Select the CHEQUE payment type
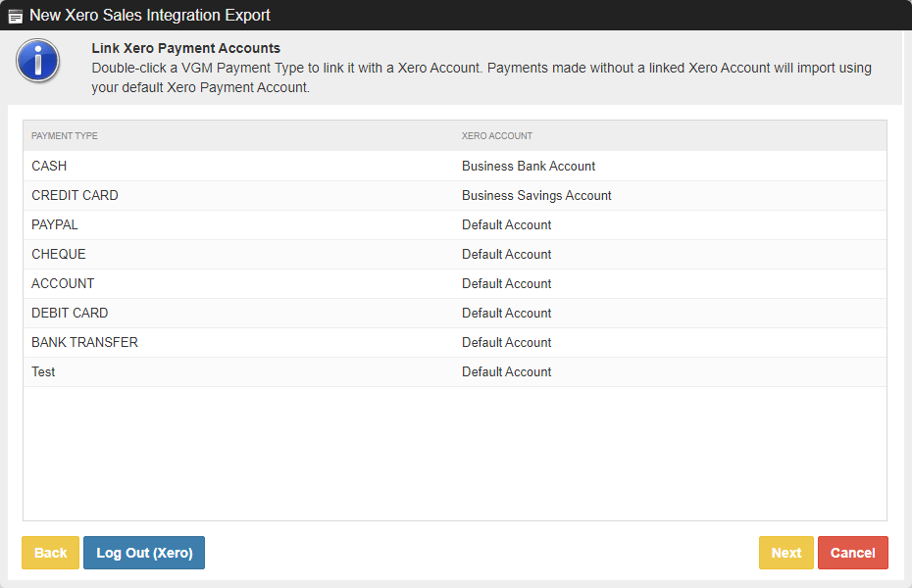 (x=455, y=255)
